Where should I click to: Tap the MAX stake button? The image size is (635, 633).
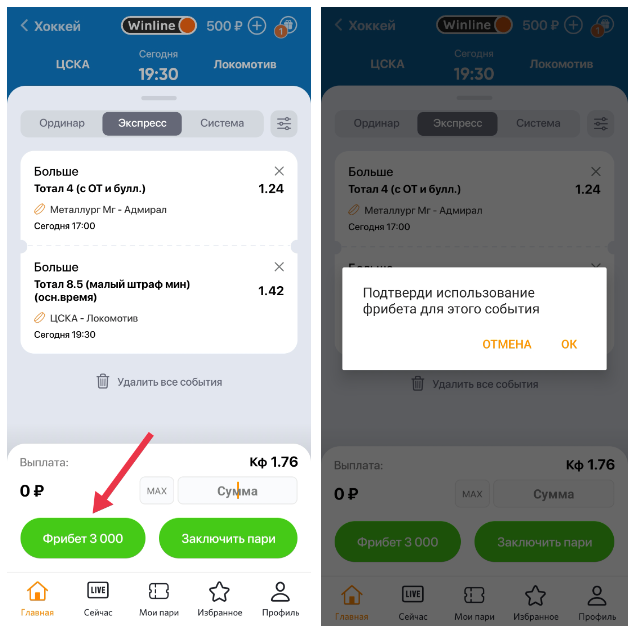[157, 491]
